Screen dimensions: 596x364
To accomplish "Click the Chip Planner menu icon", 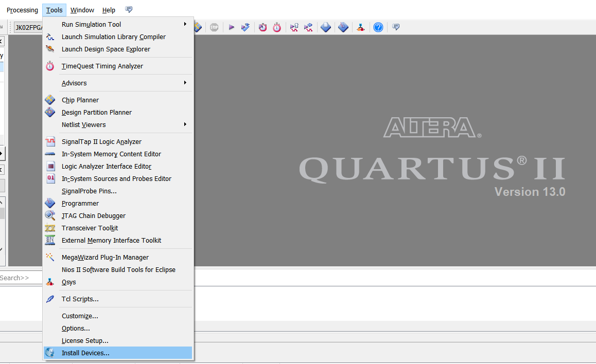I will click(50, 100).
